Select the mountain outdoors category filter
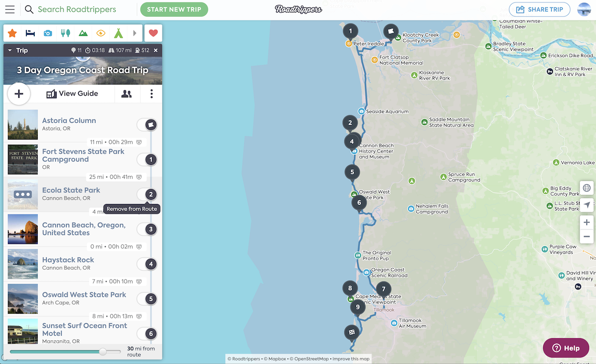 pyautogui.click(x=83, y=33)
